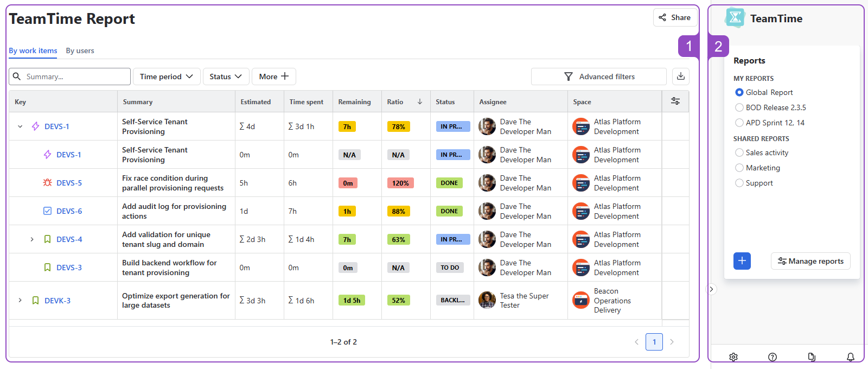Select the BOD Release 2.3.5 report
This screenshot has width=868, height=369.
click(739, 107)
